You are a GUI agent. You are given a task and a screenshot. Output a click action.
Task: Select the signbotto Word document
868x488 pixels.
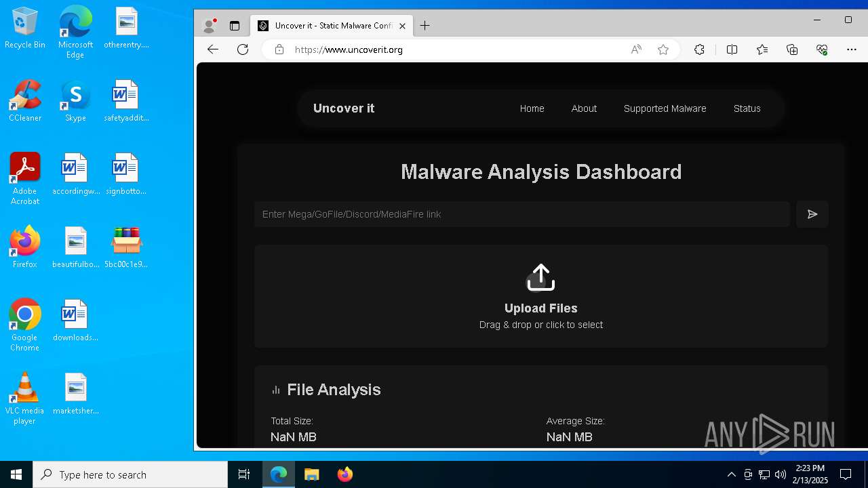pos(126,175)
